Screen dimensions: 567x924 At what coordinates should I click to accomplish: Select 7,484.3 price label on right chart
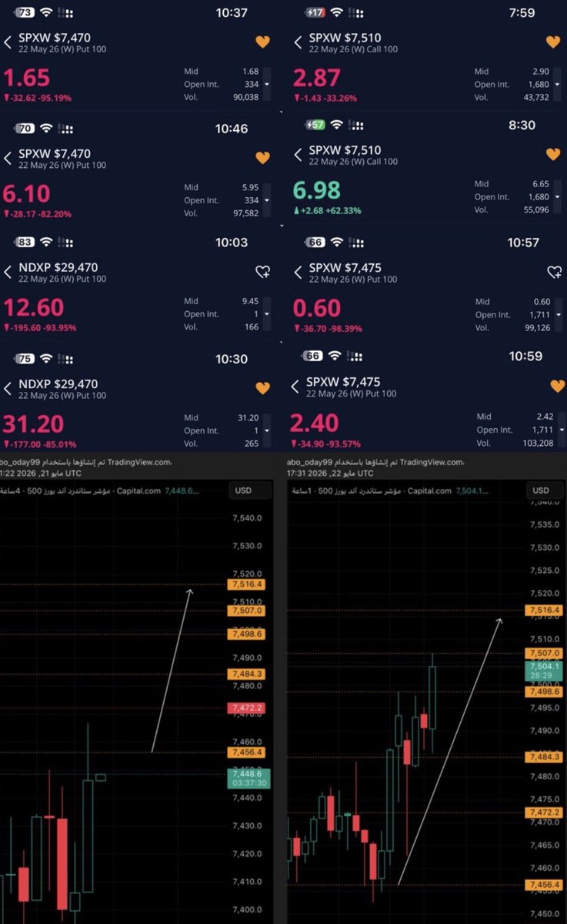click(x=543, y=758)
